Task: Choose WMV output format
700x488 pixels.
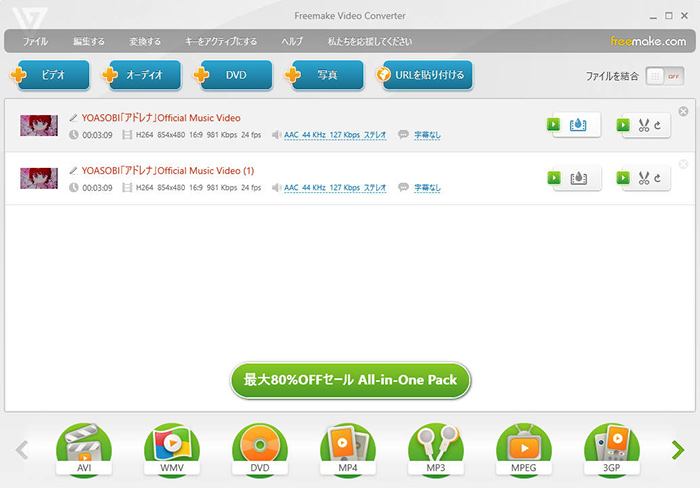Action: [172, 450]
